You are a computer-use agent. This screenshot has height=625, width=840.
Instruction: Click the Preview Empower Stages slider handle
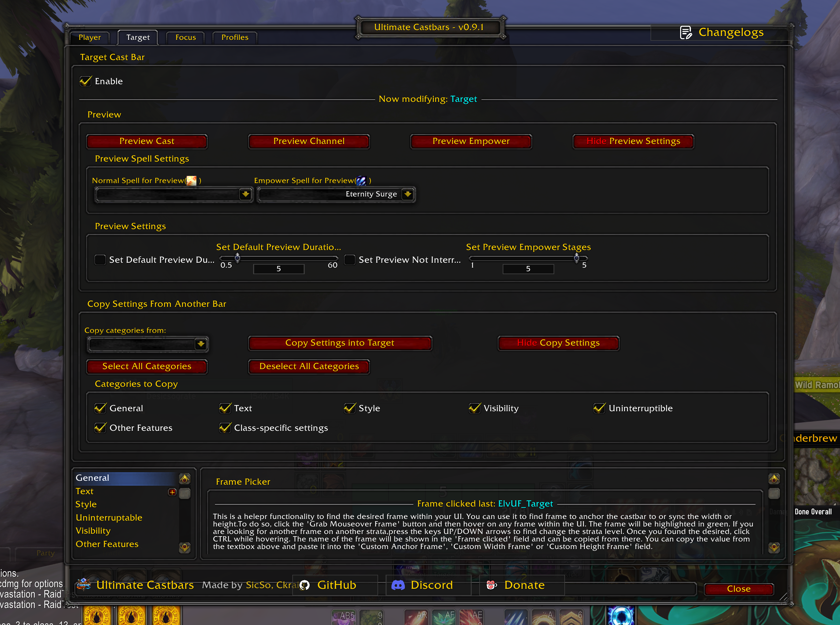click(x=576, y=258)
